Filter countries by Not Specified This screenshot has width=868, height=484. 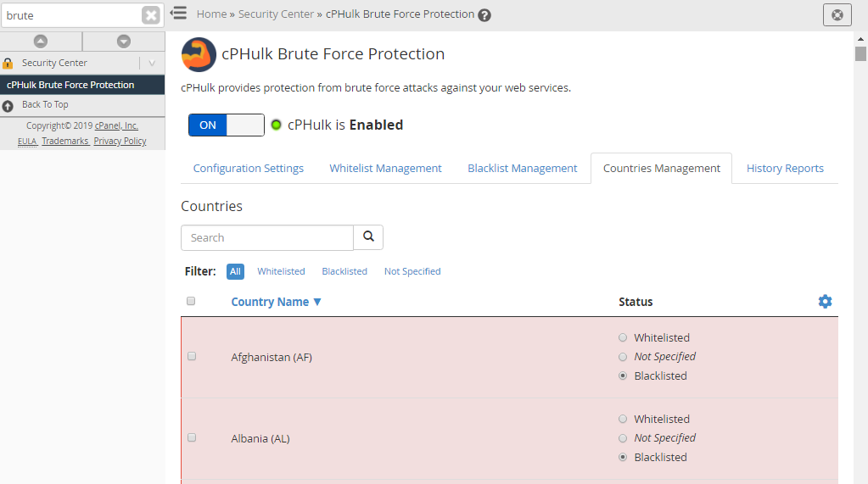point(412,271)
